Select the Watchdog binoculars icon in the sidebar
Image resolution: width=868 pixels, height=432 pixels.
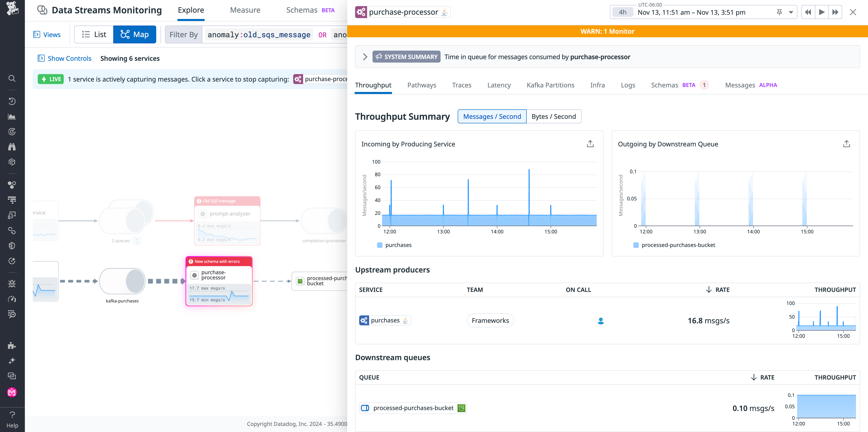tap(12, 146)
